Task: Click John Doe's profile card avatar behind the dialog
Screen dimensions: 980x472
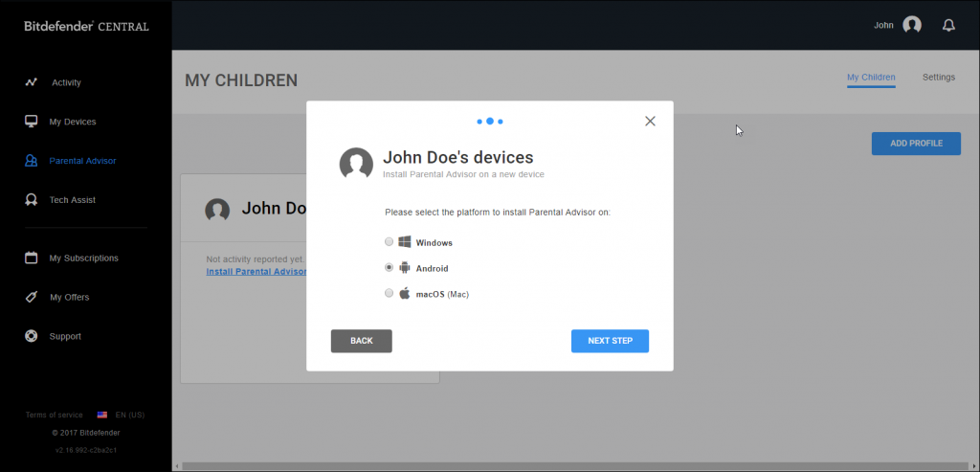Action: [x=217, y=210]
